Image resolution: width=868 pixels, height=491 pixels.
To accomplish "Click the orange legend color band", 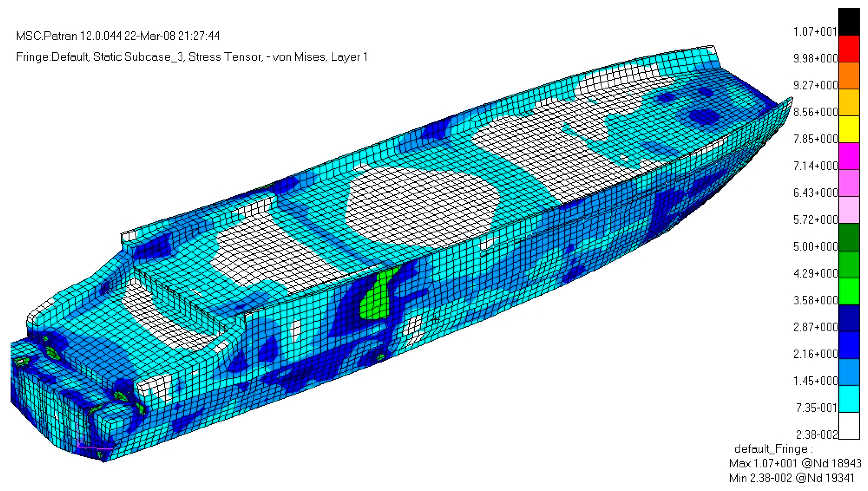I will coord(849,75).
